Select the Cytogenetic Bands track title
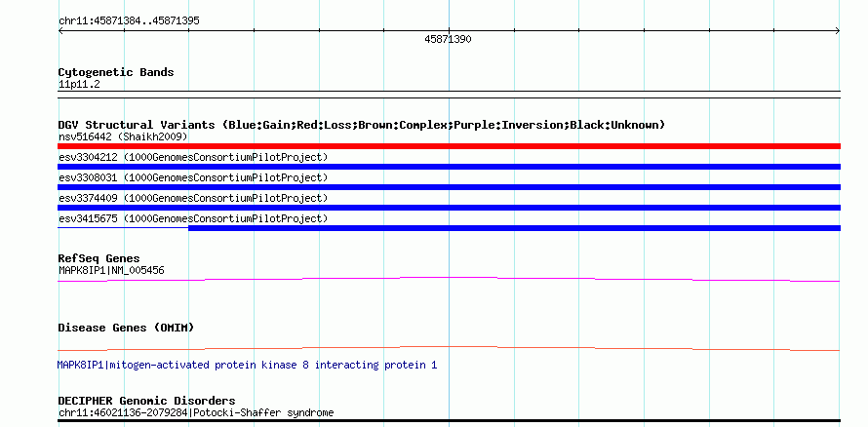The width and height of the screenshot is (868, 427). pyautogui.click(x=116, y=72)
